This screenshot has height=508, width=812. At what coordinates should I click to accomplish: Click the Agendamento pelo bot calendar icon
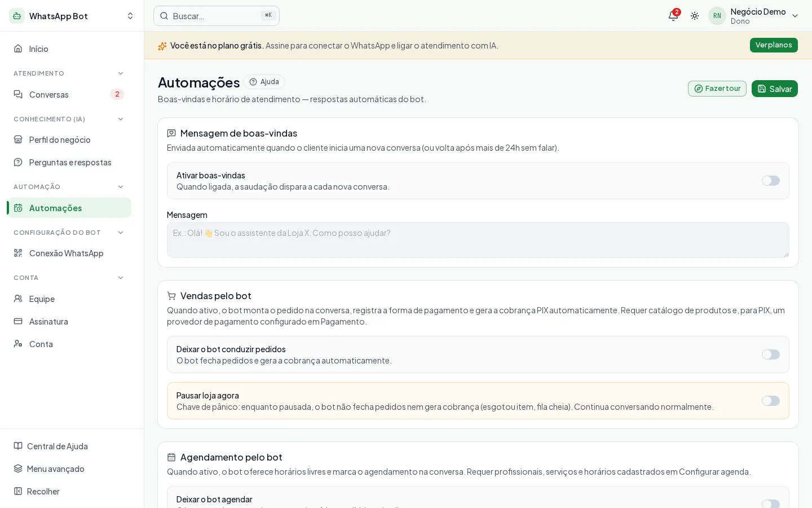pyautogui.click(x=171, y=457)
